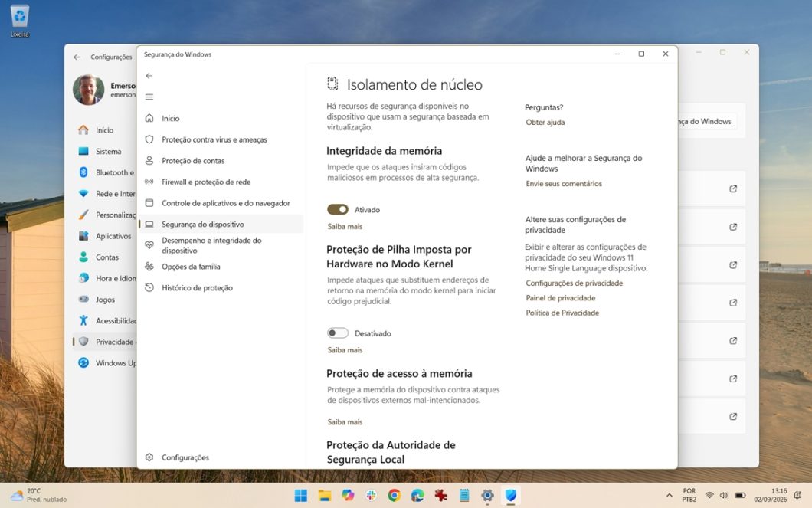Open Firewall e proteção de rede
Image resolution: width=812 pixels, height=508 pixels.
221,182
